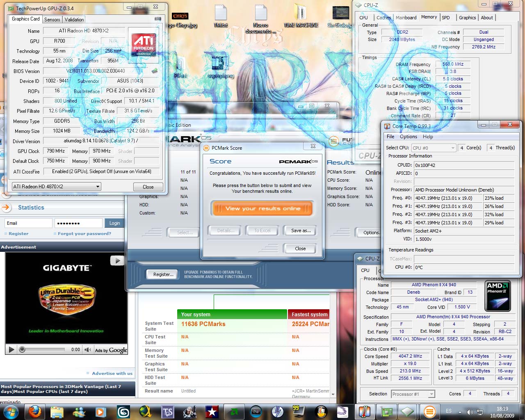
Task: Open the Windows Start orb
Action: pyautogui.click(x=11, y=411)
